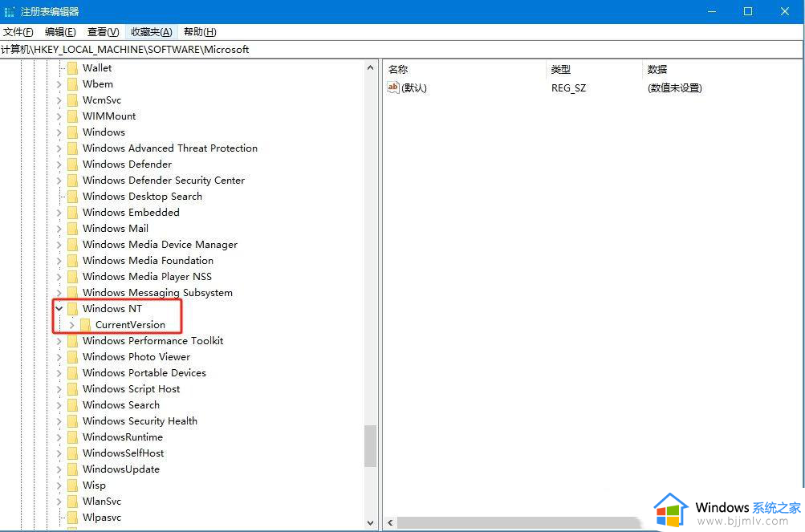Expand the WindowsSelfHost key
The height and width of the screenshot is (532, 805).
59,453
